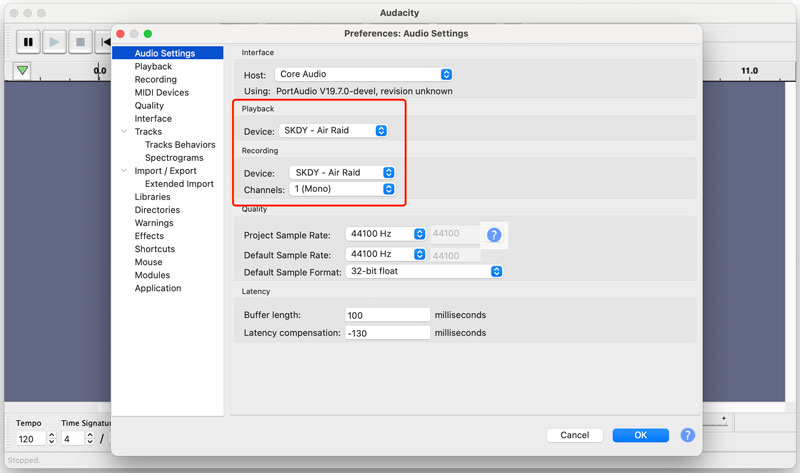Open Application preferences

click(x=158, y=288)
